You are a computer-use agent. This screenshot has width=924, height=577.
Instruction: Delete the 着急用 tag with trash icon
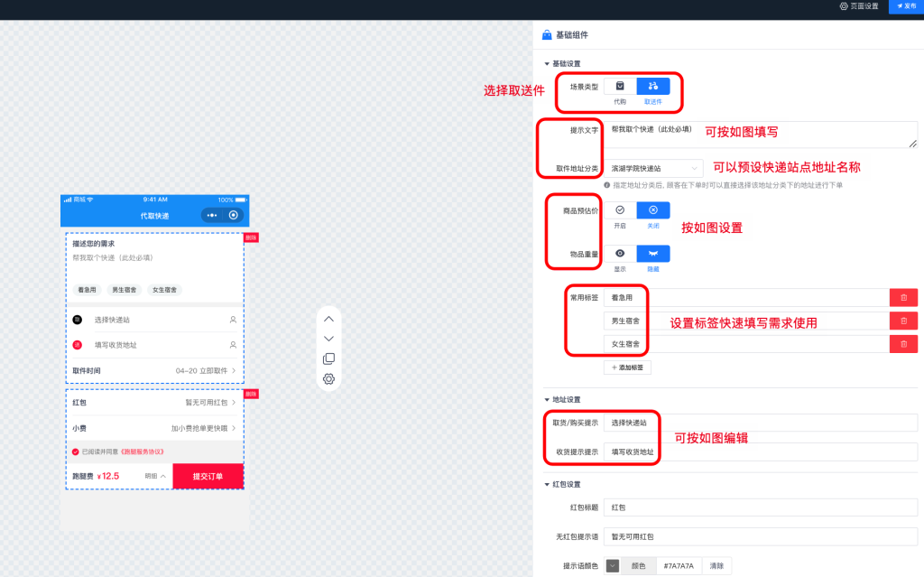click(x=903, y=297)
